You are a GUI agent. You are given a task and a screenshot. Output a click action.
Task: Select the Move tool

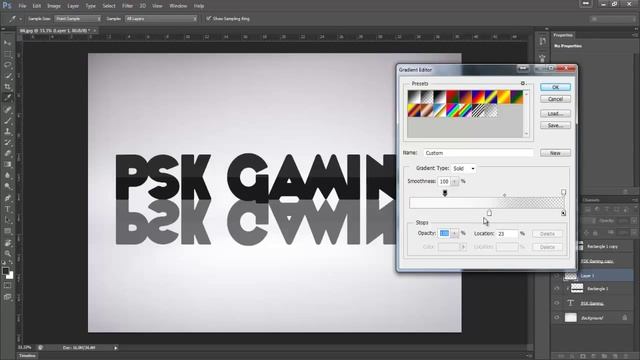(x=7, y=43)
